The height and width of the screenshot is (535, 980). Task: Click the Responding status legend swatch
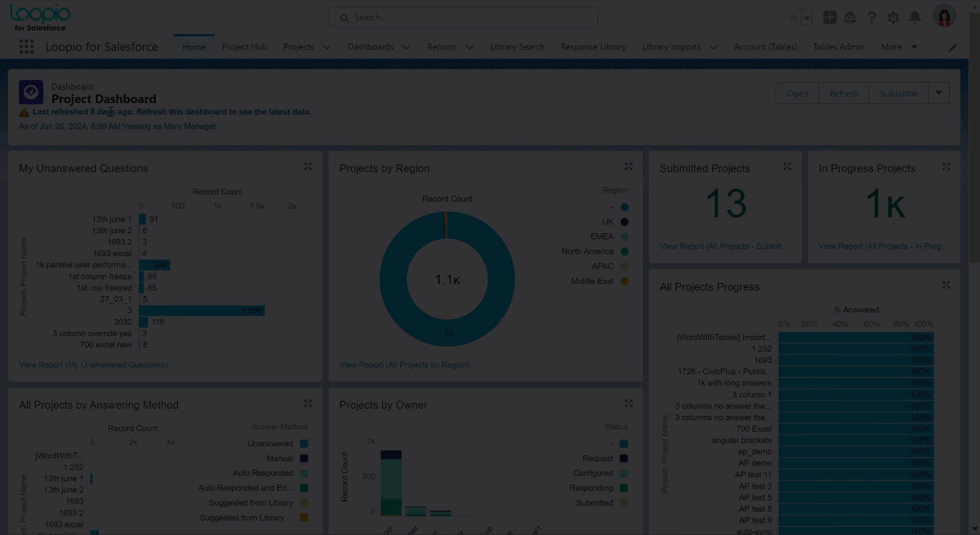624,488
